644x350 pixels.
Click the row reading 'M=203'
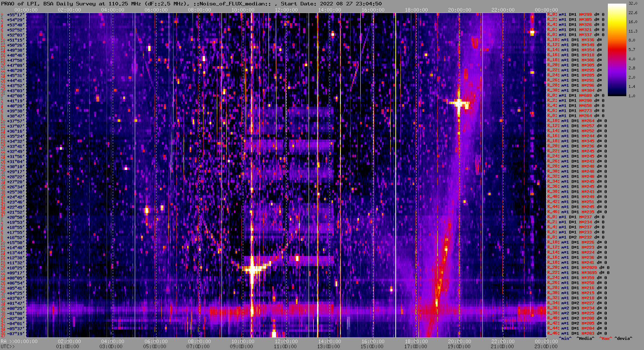[x=577, y=333]
